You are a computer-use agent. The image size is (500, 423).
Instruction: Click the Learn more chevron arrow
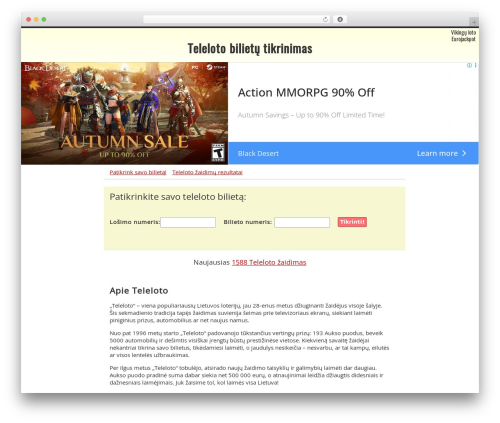pos(464,153)
